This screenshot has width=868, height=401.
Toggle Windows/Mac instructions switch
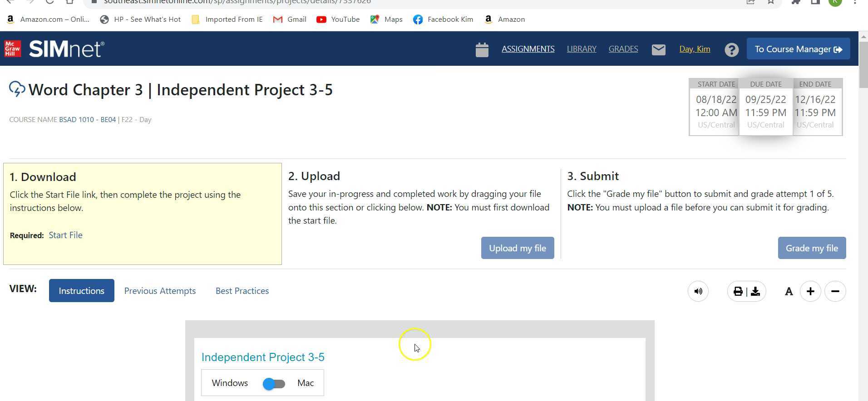coord(274,384)
